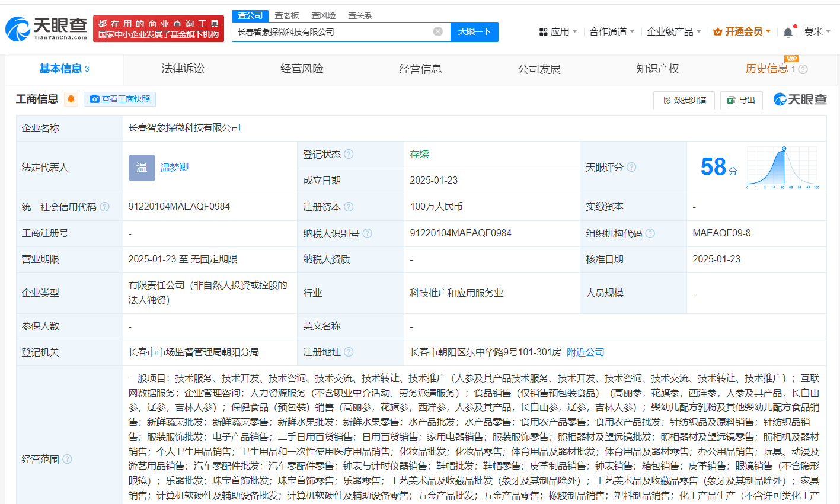Click the company name search input field
Screen dimensions: 840x504
click(332, 31)
